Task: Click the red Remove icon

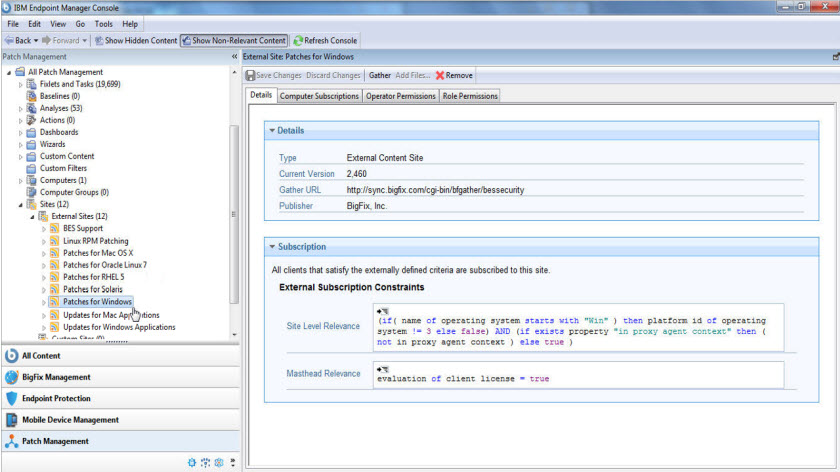Action: point(440,75)
